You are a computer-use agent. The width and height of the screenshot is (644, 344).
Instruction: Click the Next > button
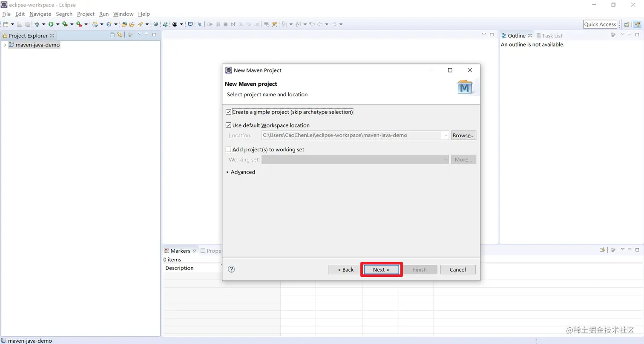pyautogui.click(x=381, y=269)
